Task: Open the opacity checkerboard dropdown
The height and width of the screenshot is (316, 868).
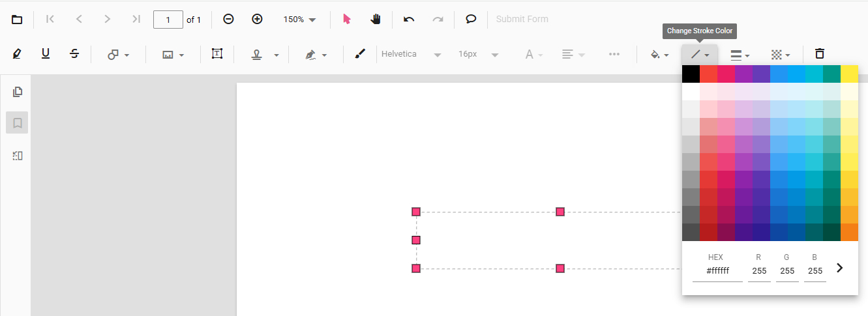Action: (781, 55)
